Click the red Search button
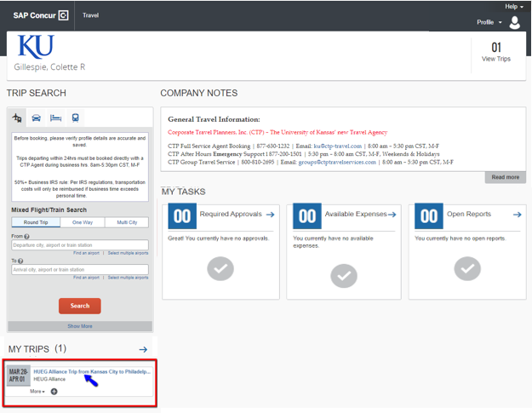Screen dimensions: 532x413 click(80, 306)
